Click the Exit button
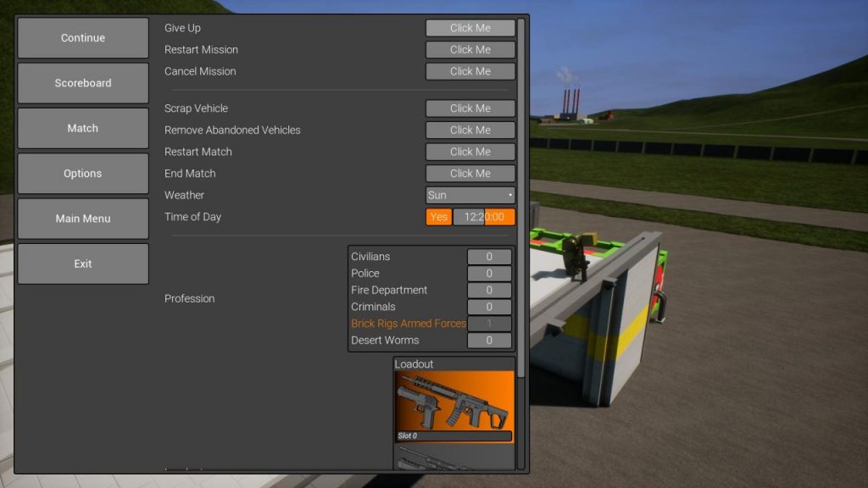Viewport: 868px width, 488px height. [x=83, y=263]
